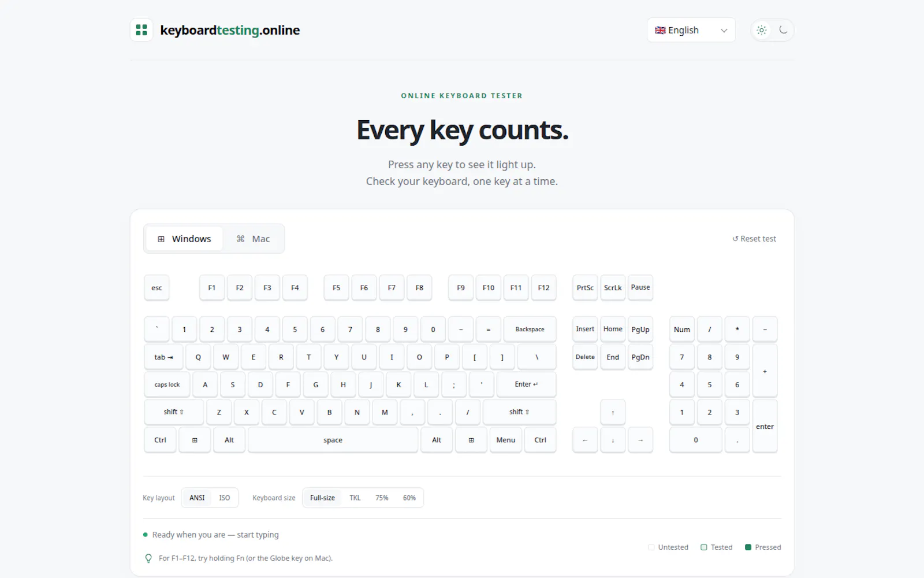The width and height of the screenshot is (924, 578).
Task: Click the PrtSc key
Action: click(585, 288)
